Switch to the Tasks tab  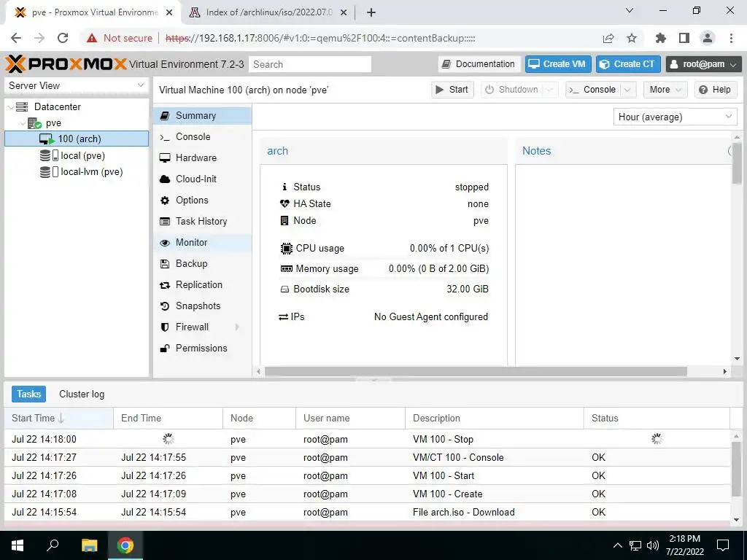pos(28,394)
